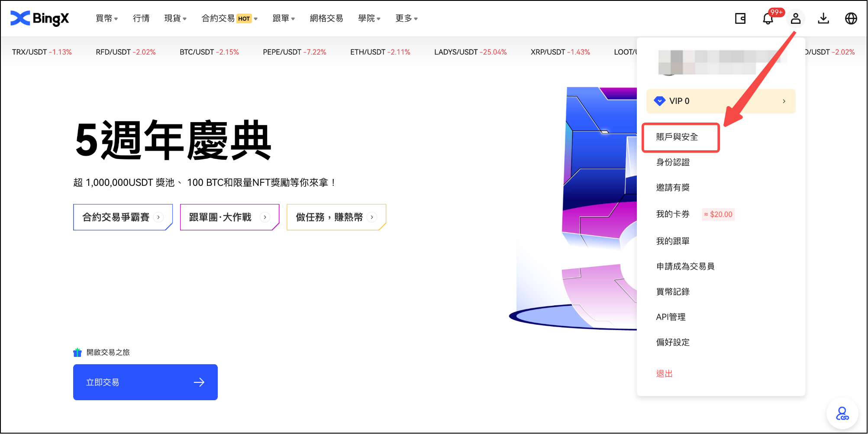Open the wallet icon in header
Viewport: 868px width, 434px height.
pyautogui.click(x=740, y=19)
